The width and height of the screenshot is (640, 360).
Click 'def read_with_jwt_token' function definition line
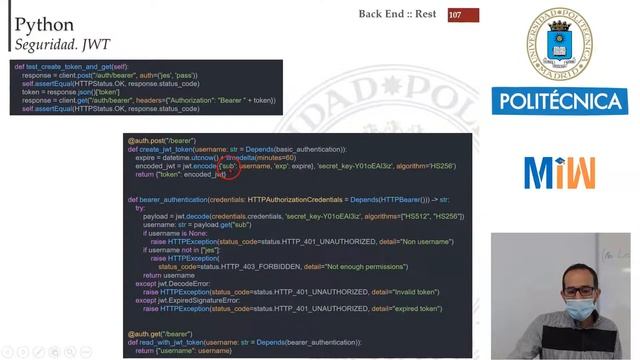tap(245, 342)
